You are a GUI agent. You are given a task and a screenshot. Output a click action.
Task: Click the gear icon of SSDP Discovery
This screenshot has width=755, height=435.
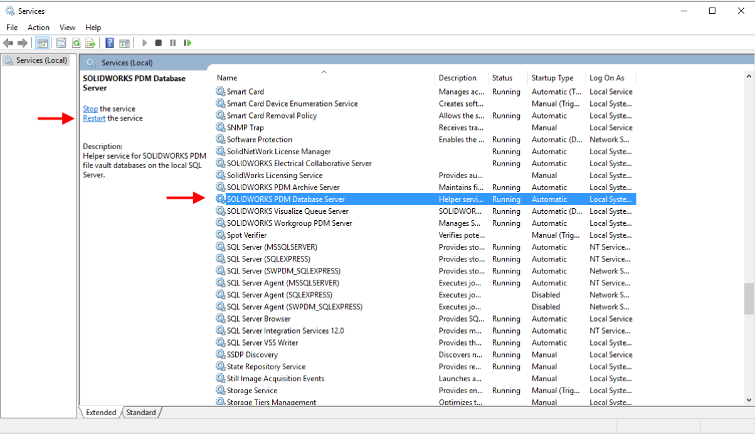(221, 355)
